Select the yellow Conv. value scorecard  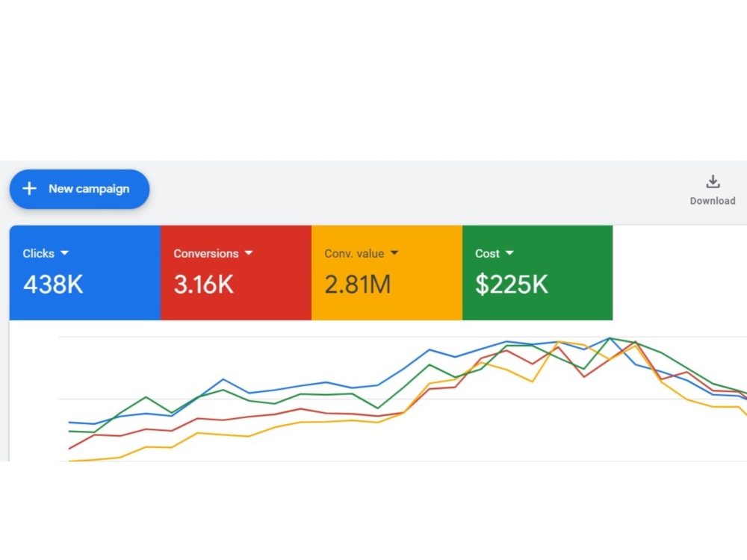(387, 273)
